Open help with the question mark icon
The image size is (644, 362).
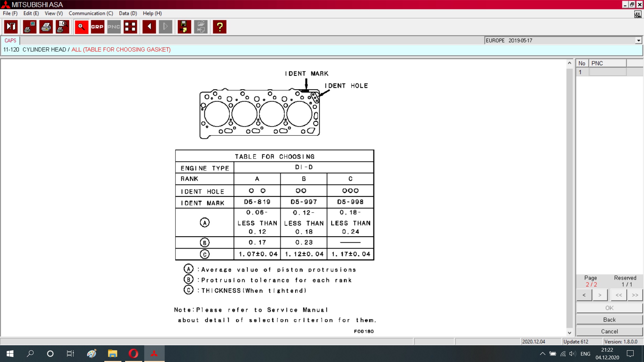(x=220, y=27)
